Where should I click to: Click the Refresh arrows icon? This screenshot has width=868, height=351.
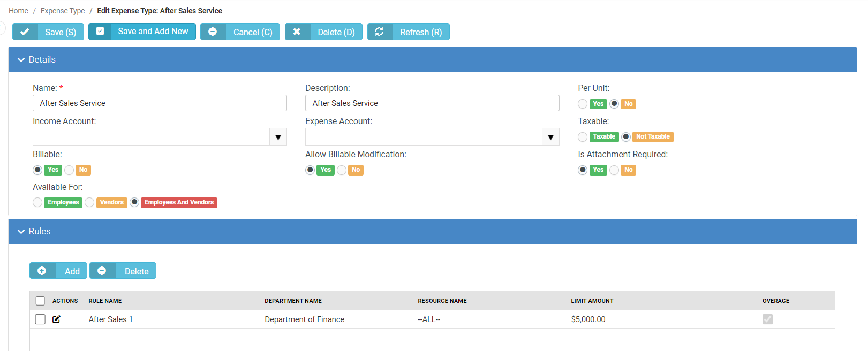379,32
